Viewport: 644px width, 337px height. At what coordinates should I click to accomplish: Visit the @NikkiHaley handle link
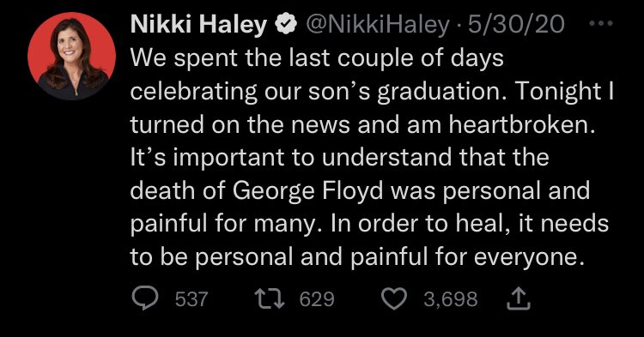tap(378, 25)
